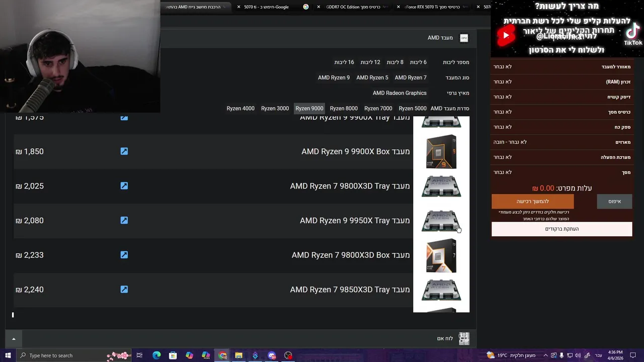Open the Ryzen 7 9800X3D Box thumbnail
644x362 pixels.
[441, 255]
